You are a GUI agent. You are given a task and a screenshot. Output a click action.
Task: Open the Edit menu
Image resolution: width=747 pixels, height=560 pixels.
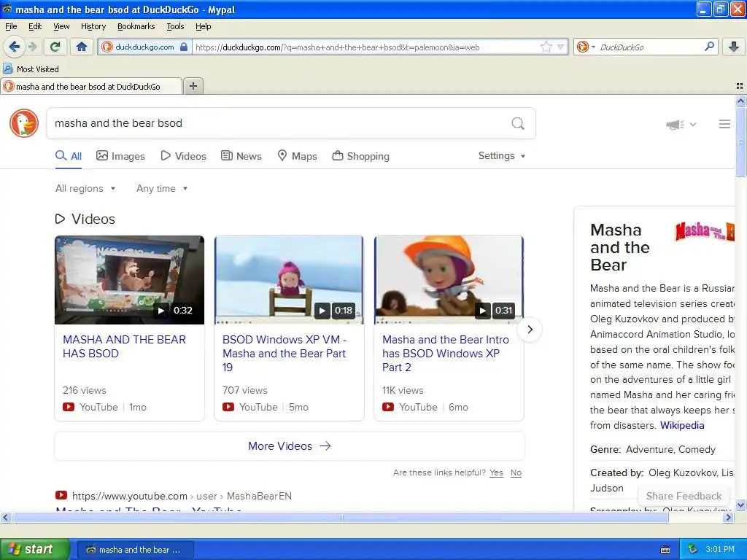pos(35,26)
